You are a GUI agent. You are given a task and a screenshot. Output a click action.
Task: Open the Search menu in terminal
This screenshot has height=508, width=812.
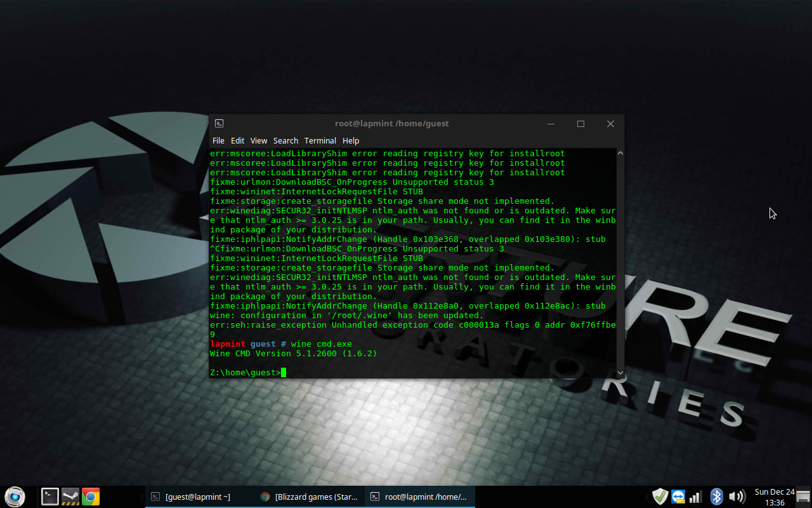285,140
